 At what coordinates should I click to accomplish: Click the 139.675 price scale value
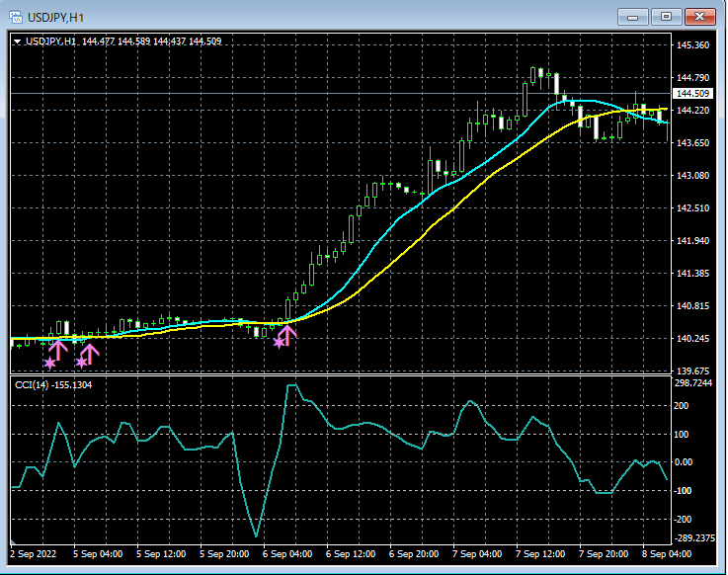click(692, 370)
